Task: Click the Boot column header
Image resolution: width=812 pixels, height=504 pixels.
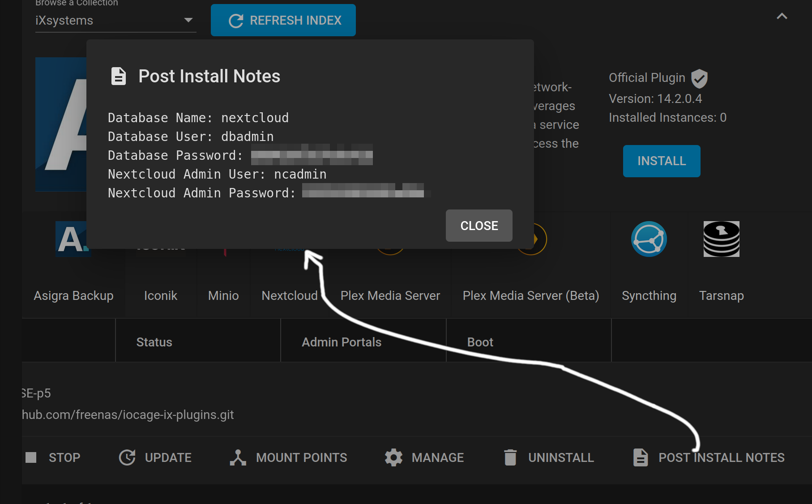Action: [x=480, y=342]
